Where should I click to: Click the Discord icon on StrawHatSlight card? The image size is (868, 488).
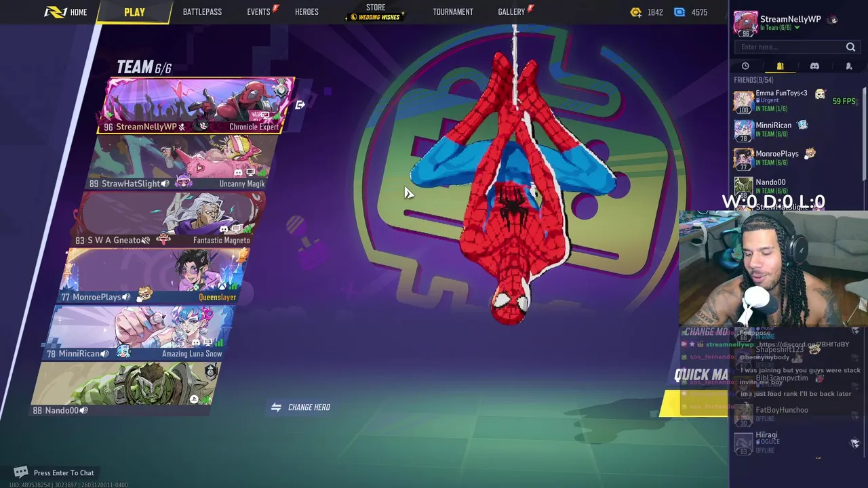tap(239, 173)
